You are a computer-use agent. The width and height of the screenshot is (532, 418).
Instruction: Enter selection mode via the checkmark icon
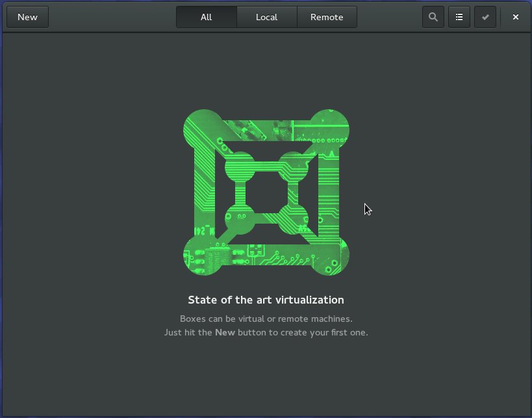[x=485, y=17]
